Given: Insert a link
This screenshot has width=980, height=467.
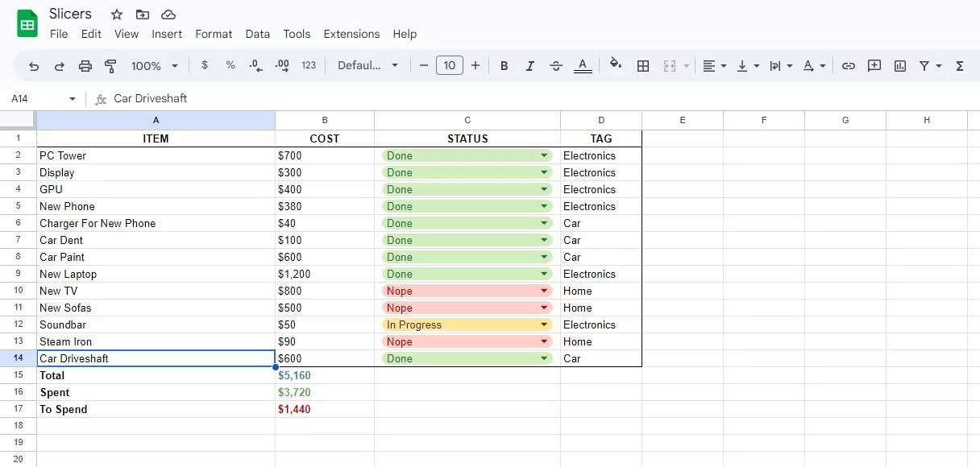Looking at the screenshot, I should coord(848,66).
